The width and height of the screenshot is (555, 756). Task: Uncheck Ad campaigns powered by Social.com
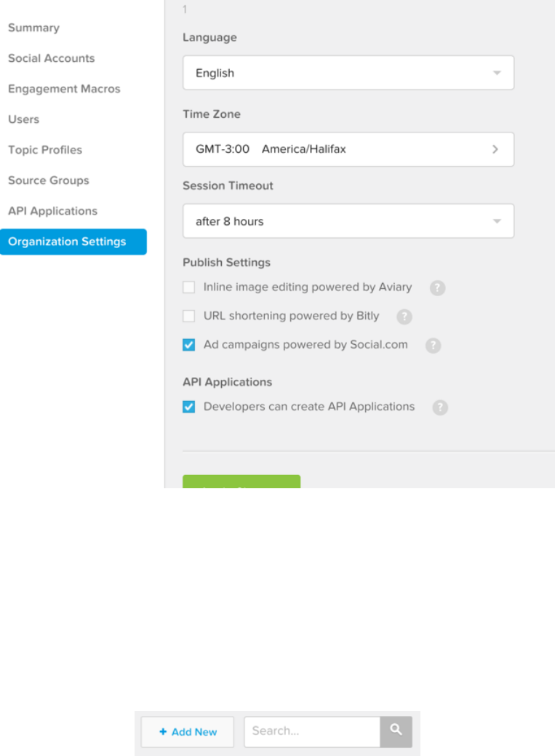189,345
